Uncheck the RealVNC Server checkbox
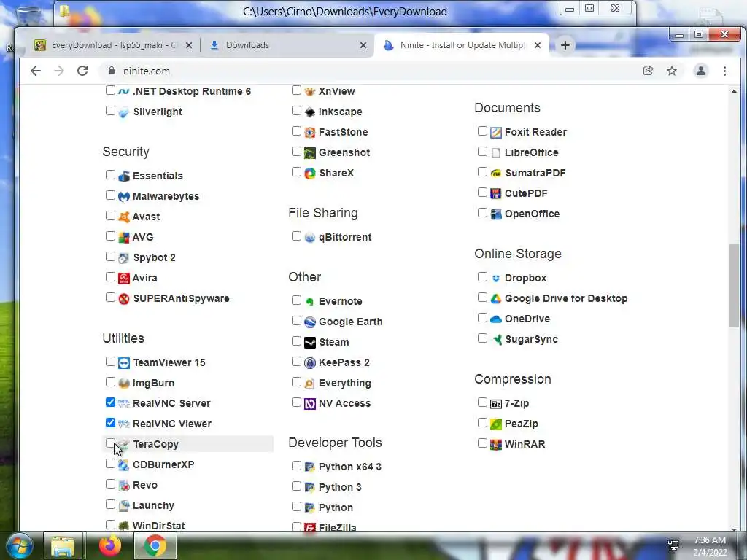The image size is (747, 560). (x=111, y=402)
